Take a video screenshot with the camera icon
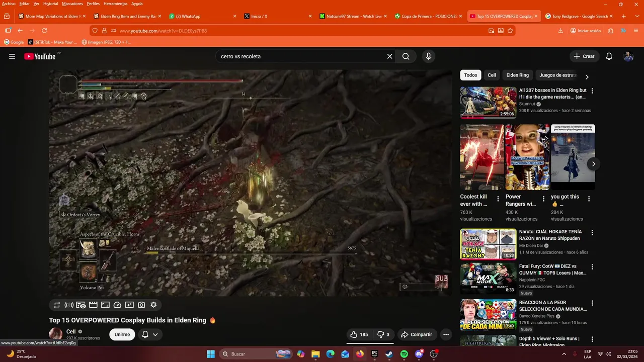Screen dimensions: 644x362 tap(141, 305)
